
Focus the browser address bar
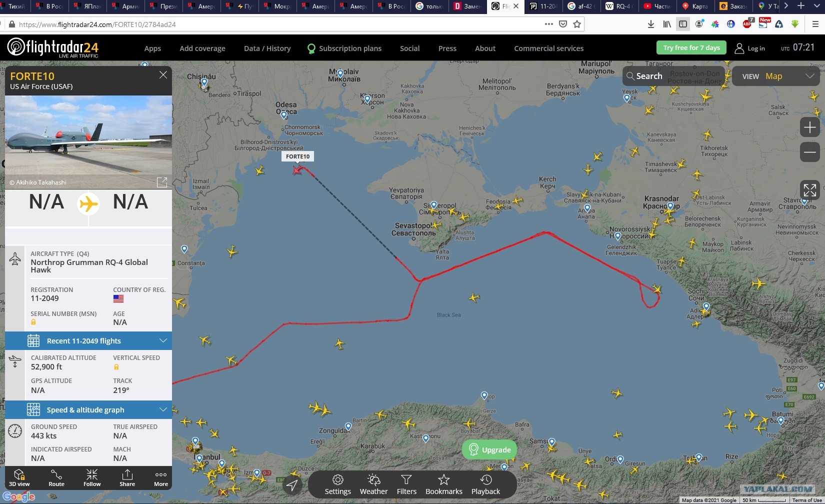coord(280,24)
